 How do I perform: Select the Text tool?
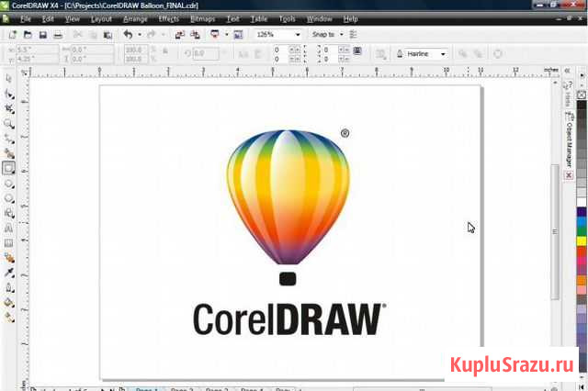9,229
